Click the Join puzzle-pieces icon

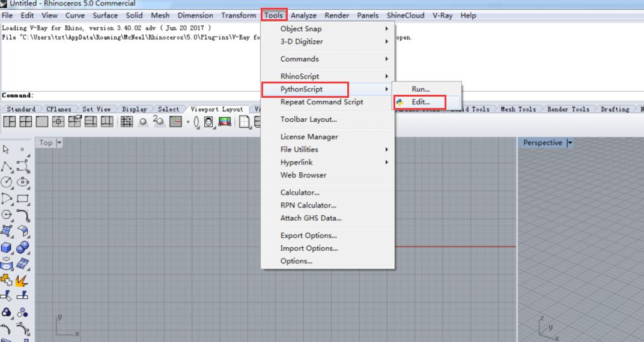click(x=6, y=280)
